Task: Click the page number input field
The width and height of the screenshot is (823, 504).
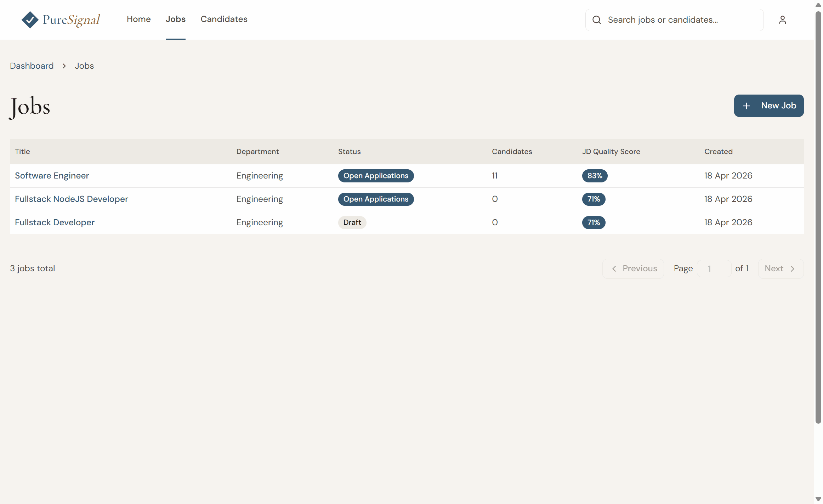Action: click(x=714, y=269)
